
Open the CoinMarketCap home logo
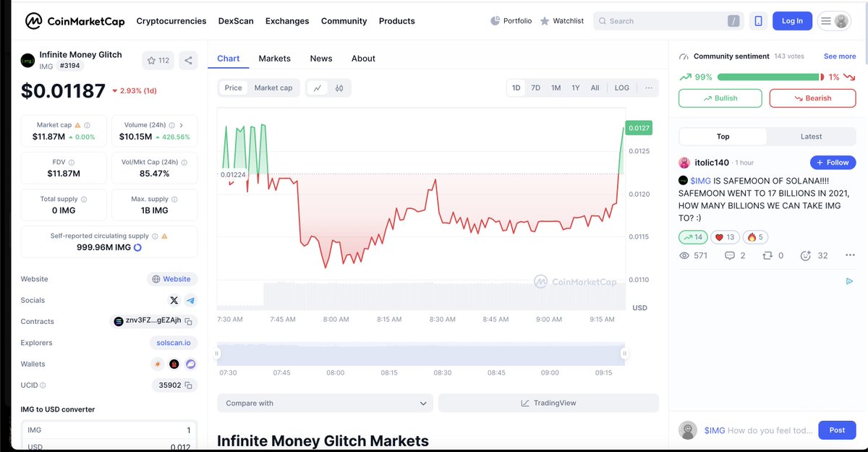[x=75, y=21]
